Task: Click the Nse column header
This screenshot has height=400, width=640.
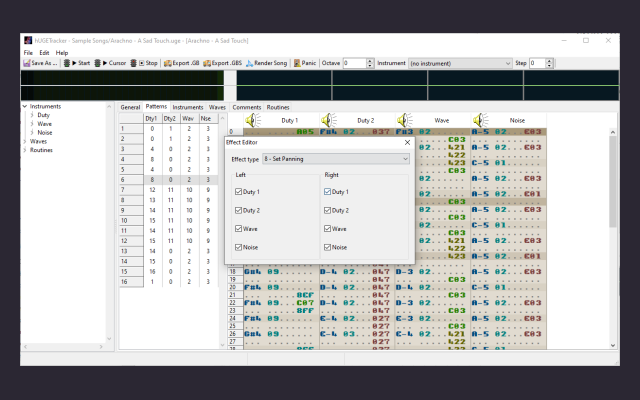Action: coord(208,118)
